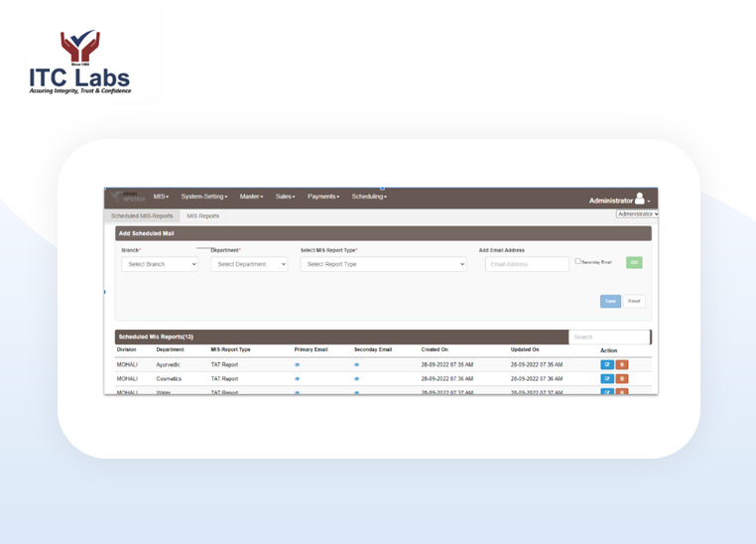This screenshot has width=756, height=544.
Task: Click edit icon for Cosmetics row
Action: 607,379
